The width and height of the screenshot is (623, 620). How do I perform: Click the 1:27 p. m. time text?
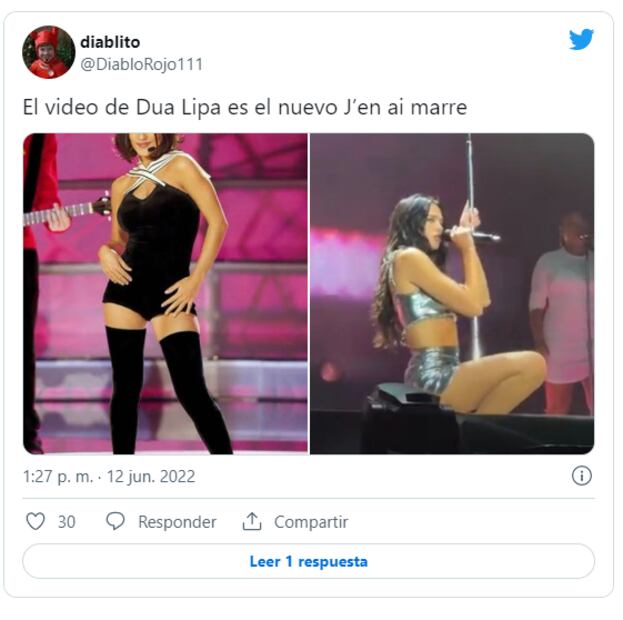[58, 476]
